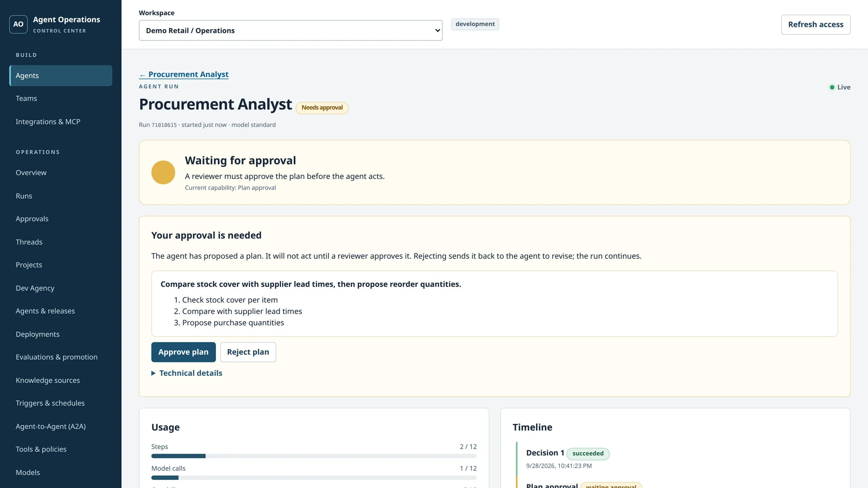Expand Technical details
This screenshot has height=488, width=868.
click(x=187, y=373)
